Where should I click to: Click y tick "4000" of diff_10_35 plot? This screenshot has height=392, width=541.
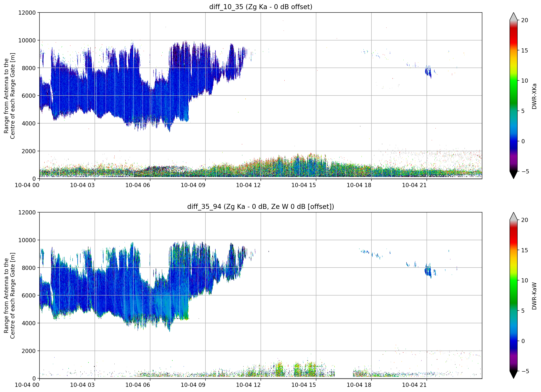pyautogui.click(x=29, y=123)
